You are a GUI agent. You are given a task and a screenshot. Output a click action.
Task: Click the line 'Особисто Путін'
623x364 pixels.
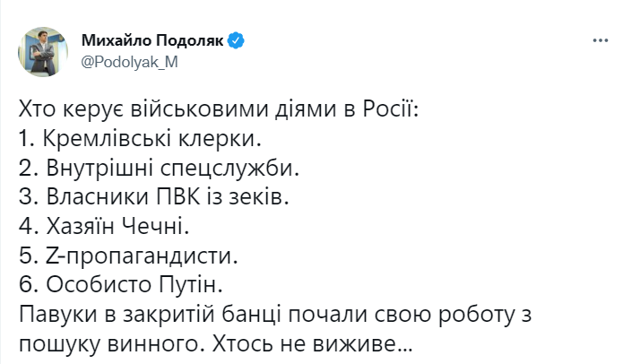tap(121, 284)
